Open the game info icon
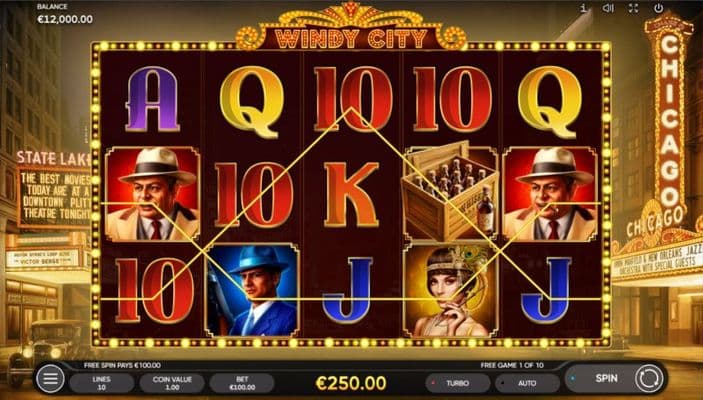The image size is (703, 400). (x=583, y=8)
